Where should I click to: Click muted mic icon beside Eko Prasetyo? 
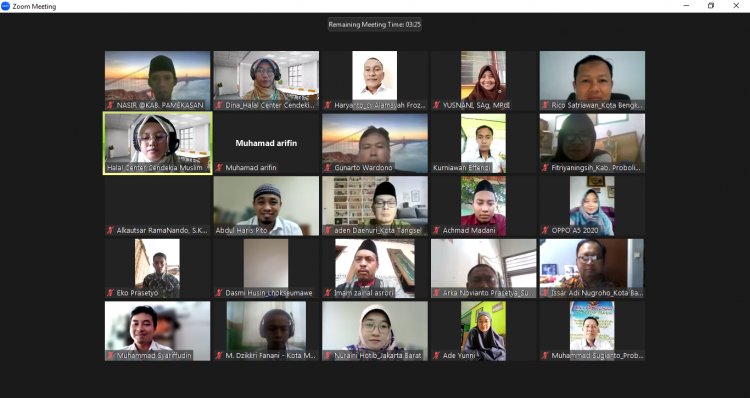(110, 293)
